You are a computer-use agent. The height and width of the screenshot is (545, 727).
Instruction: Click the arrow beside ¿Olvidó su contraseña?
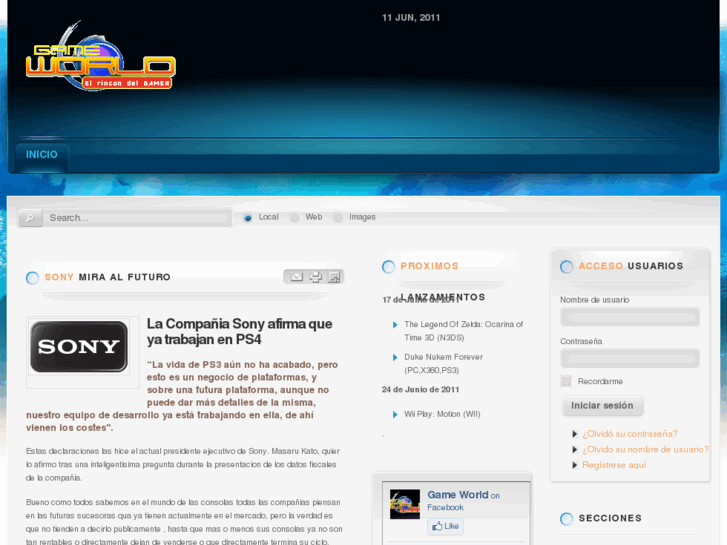(574, 434)
